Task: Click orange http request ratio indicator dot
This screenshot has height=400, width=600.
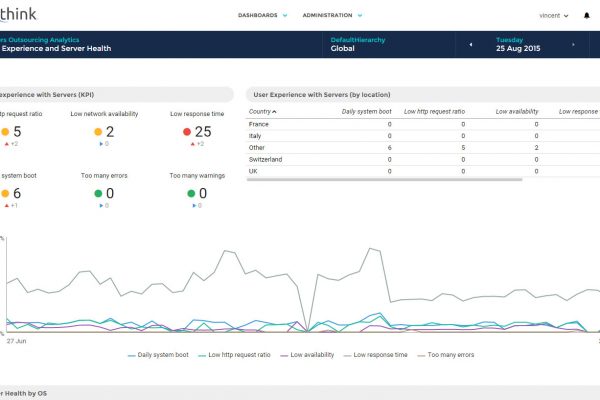Action: pos(5,132)
